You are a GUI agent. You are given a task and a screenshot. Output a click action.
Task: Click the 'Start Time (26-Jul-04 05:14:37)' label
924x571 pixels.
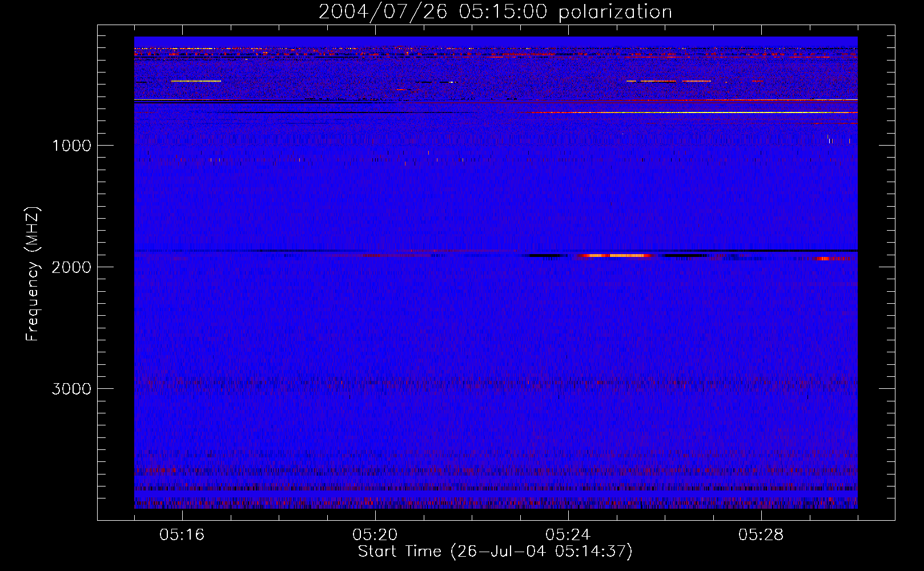495,552
